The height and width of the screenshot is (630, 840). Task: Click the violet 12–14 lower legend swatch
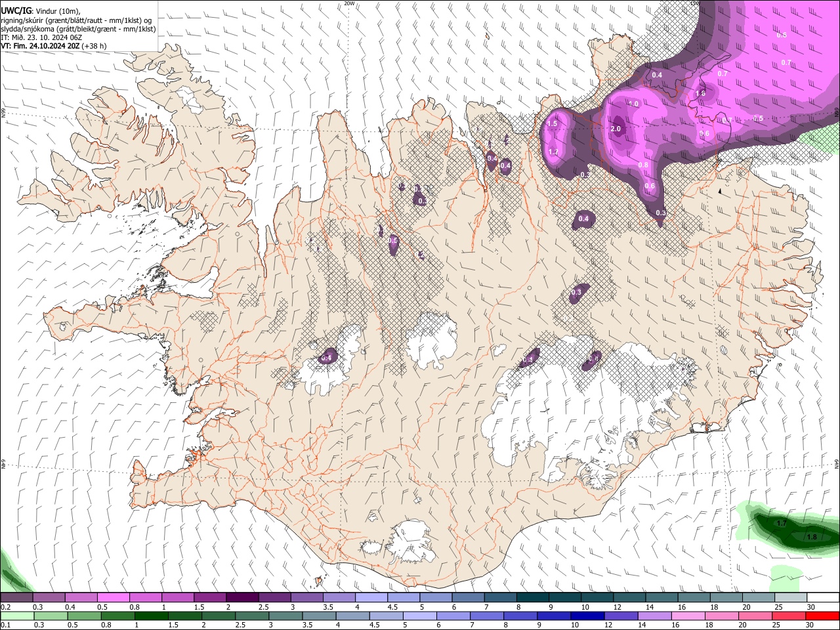pyautogui.click(x=621, y=616)
